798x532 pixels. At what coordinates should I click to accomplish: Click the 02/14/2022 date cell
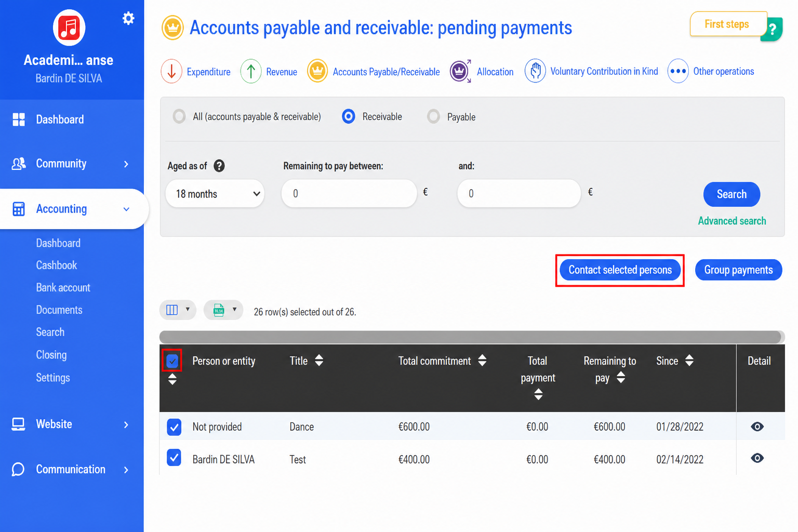coord(680,460)
